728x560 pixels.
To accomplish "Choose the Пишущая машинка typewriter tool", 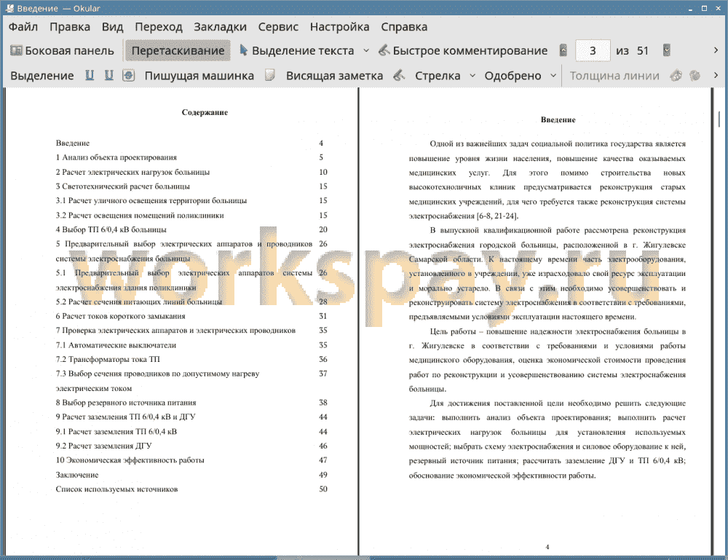I will pyautogui.click(x=199, y=76).
